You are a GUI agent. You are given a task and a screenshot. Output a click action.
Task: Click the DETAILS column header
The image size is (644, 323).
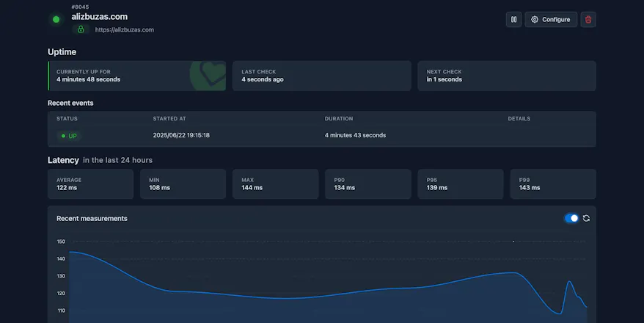(519, 118)
